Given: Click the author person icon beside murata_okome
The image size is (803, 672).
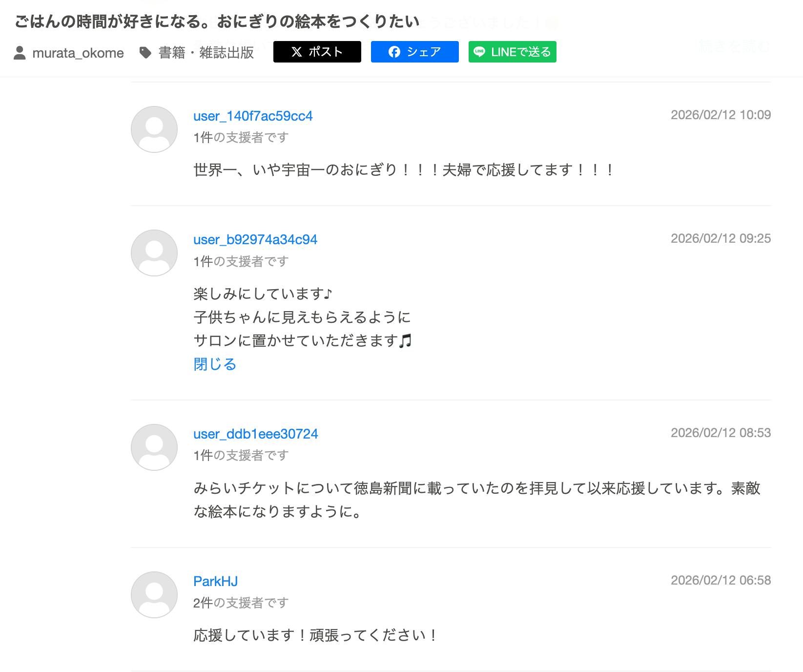Looking at the screenshot, I should pos(20,53).
